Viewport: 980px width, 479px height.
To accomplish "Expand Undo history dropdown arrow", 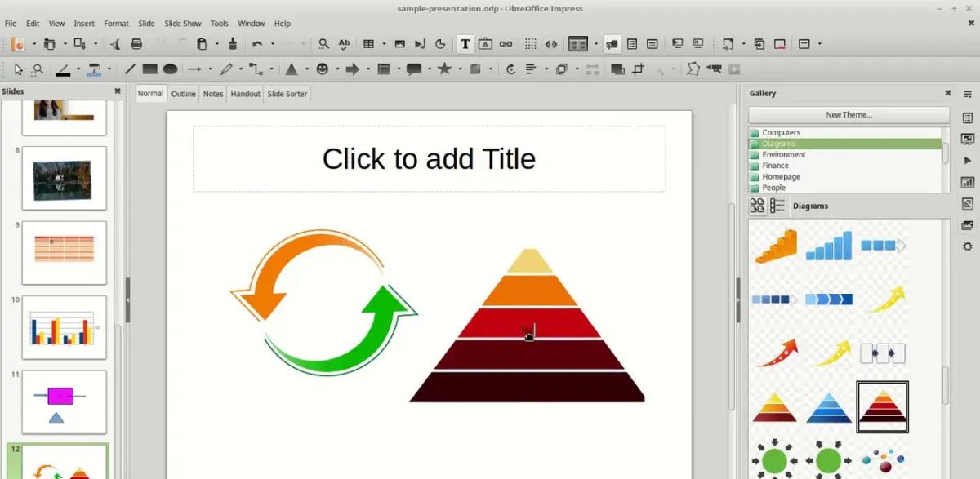I will click(272, 44).
